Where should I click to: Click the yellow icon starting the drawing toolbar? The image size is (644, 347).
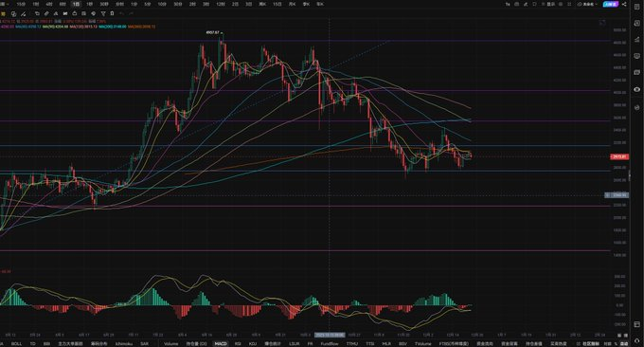click(x=3, y=13)
